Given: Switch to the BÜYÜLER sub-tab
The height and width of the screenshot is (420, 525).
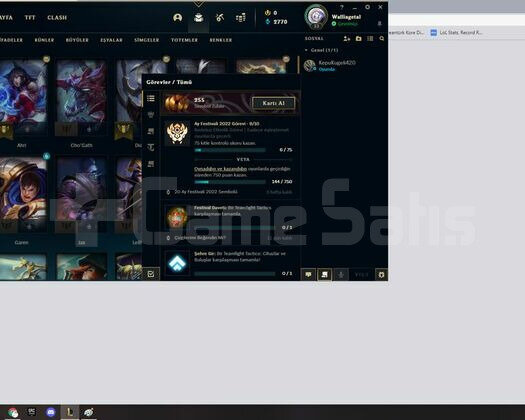Looking at the screenshot, I should pyautogui.click(x=77, y=40).
